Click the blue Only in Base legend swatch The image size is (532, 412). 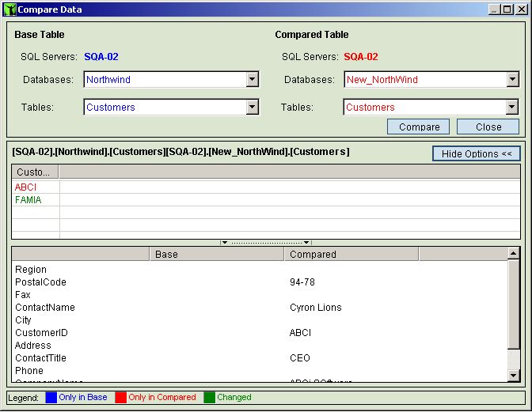(50, 398)
